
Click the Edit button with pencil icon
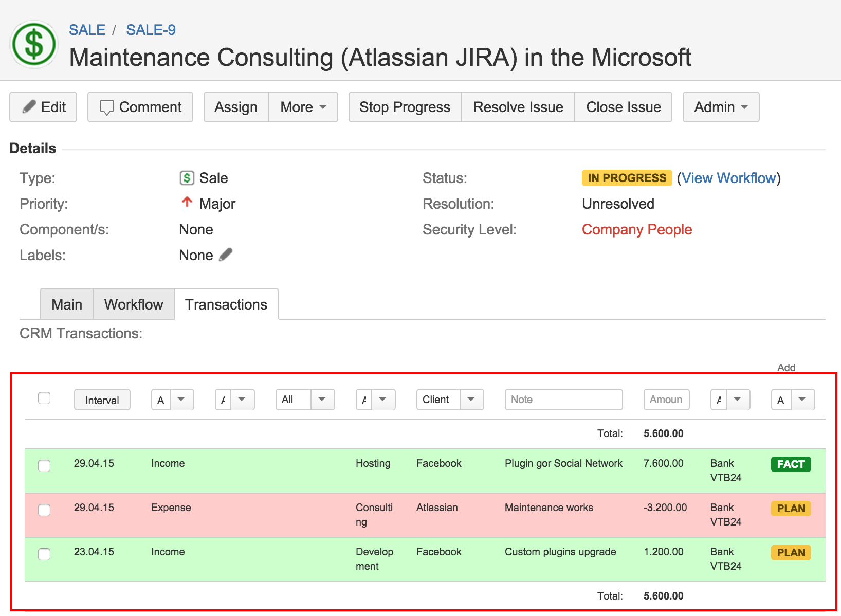43,107
